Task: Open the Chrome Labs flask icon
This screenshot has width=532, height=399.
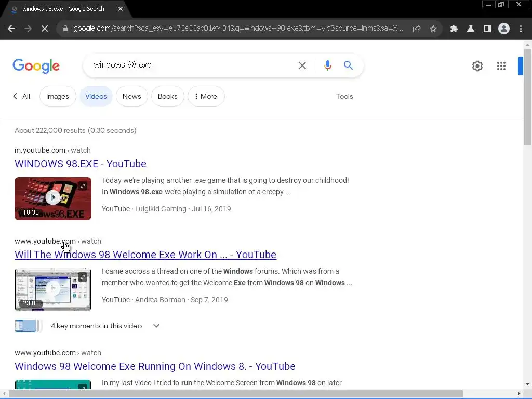Action: (x=470, y=29)
